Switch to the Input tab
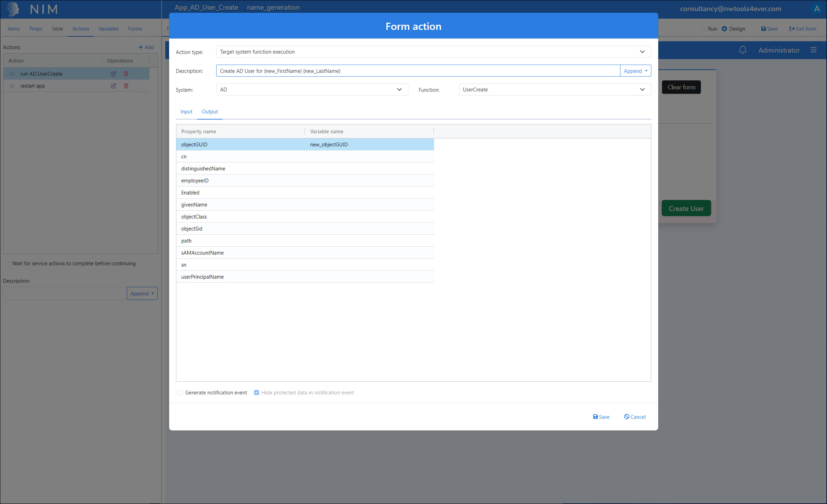Viewport: 827px width, 504px height. pyautogui.click(x=186, y=112)
